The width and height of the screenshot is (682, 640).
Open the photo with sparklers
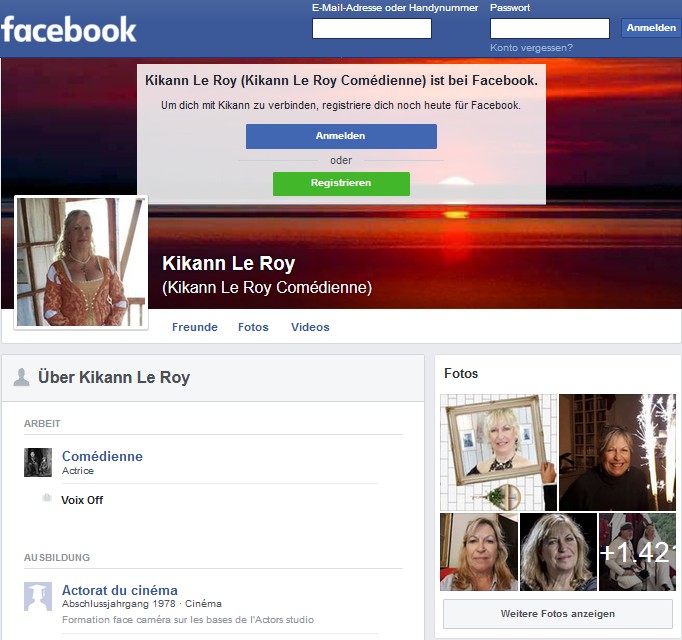(617, 452)
